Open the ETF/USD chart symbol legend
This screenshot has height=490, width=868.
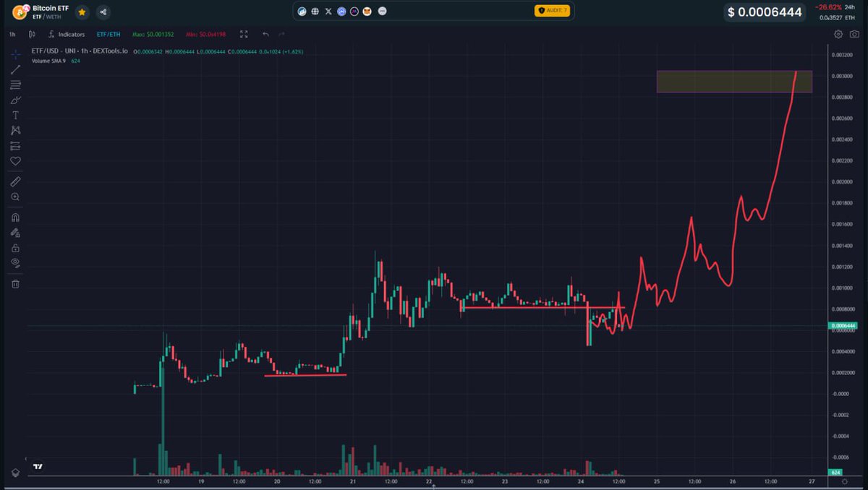tap(80, 51)
